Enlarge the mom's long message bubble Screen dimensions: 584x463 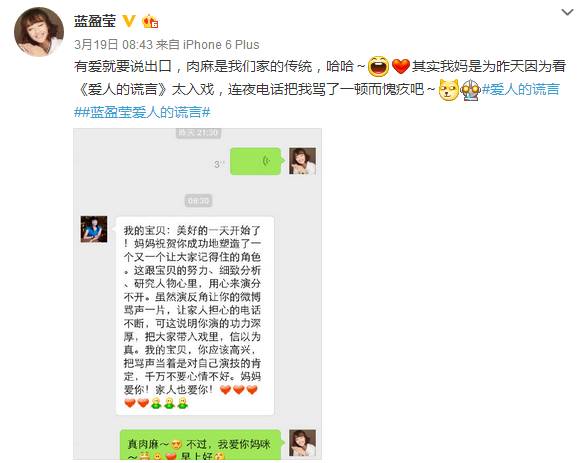194,316
